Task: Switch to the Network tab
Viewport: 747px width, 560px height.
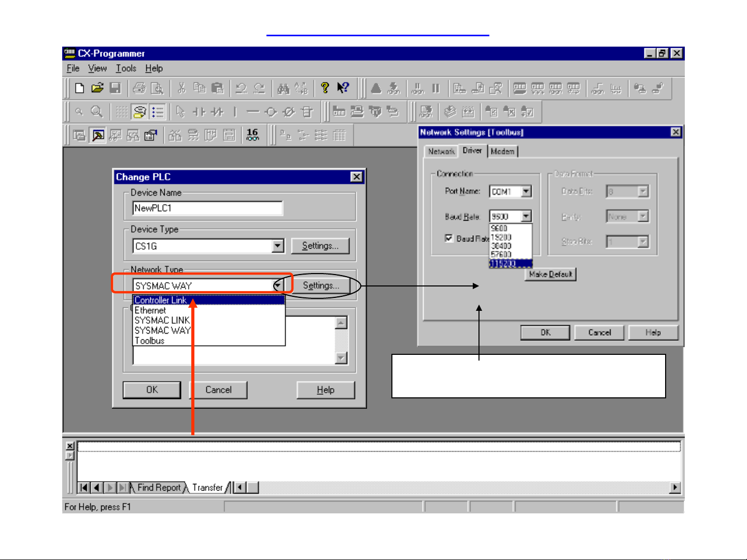Action: [441, 151]
